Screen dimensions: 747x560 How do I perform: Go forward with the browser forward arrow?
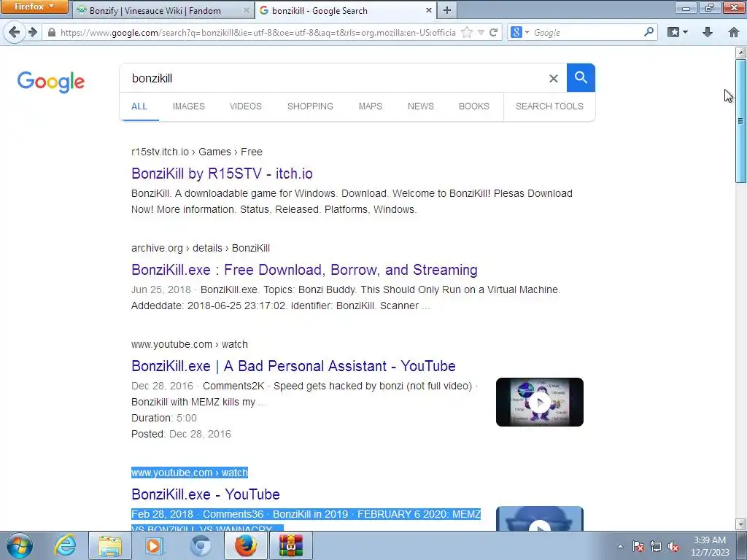coord(32,32)
